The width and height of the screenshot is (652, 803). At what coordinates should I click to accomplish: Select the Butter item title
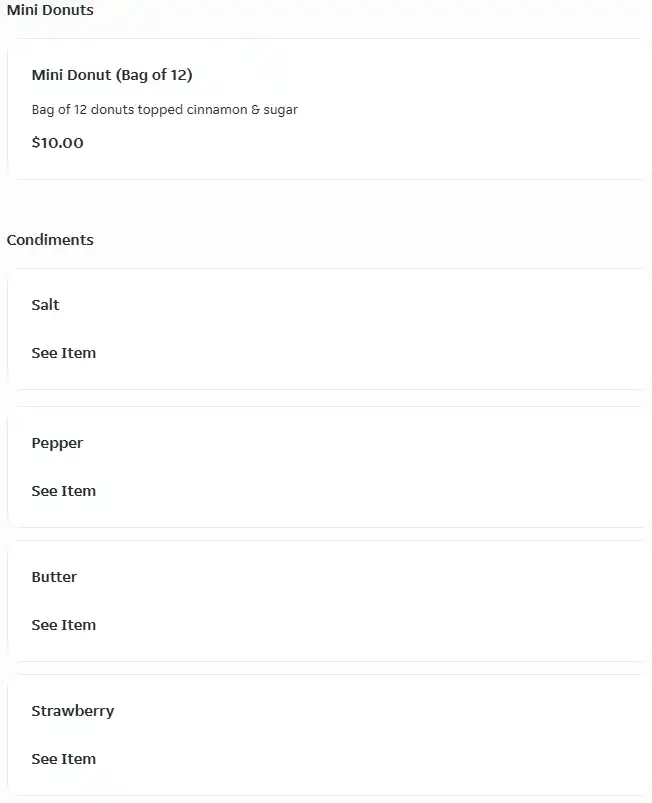[54, 576]
